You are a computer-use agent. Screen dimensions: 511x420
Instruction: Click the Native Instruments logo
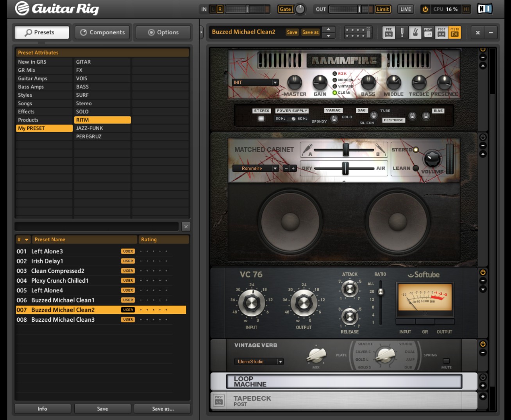coord(485,9)
